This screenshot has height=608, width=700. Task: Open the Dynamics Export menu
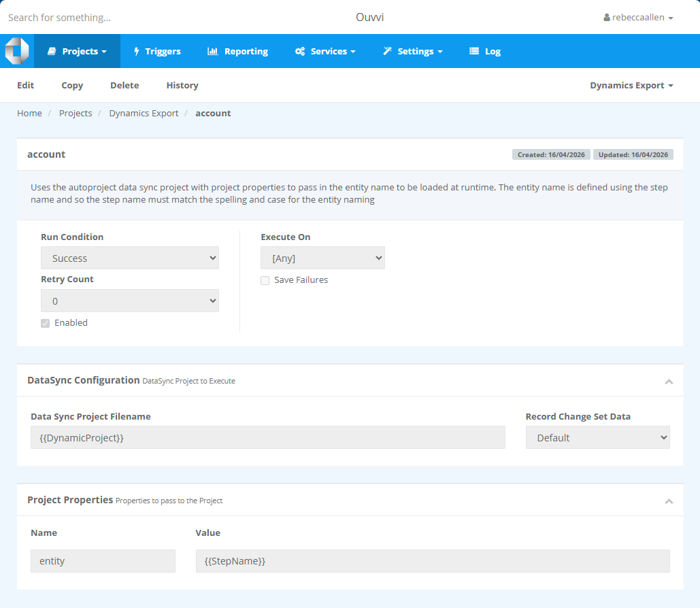(631, 85)
